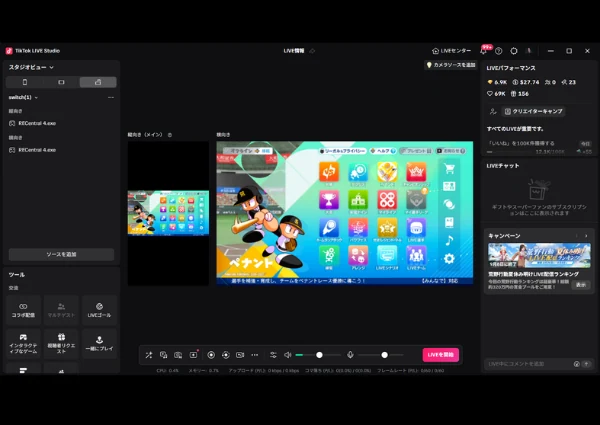Open the help question mark icon
This screenshot has height=425, width=600.
[498, 51]
